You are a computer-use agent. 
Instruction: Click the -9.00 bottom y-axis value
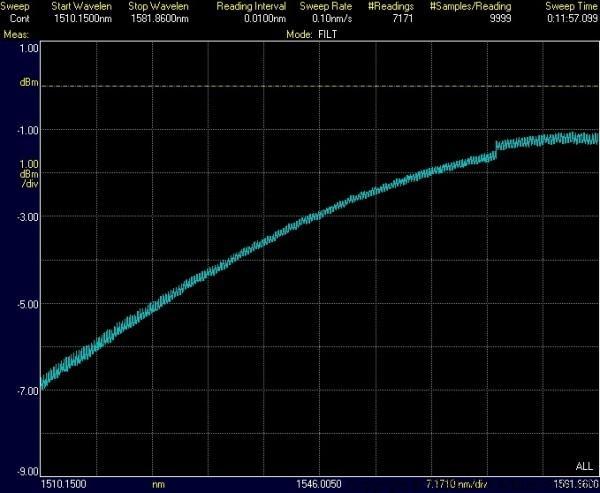(28, 471)
